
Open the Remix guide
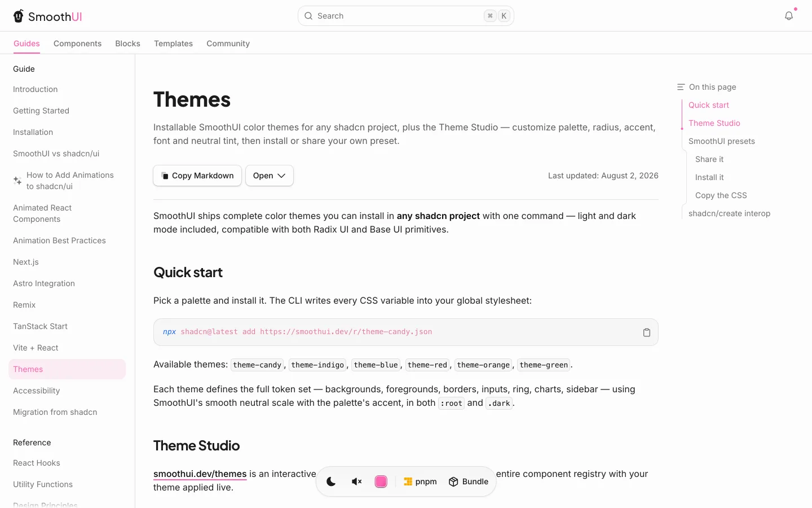[x=67, y=305]
